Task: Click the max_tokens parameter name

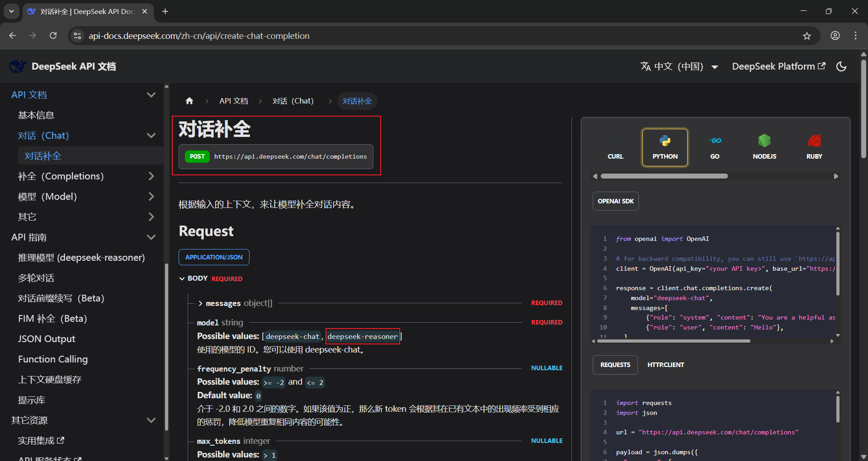Action: pos(219,441)
